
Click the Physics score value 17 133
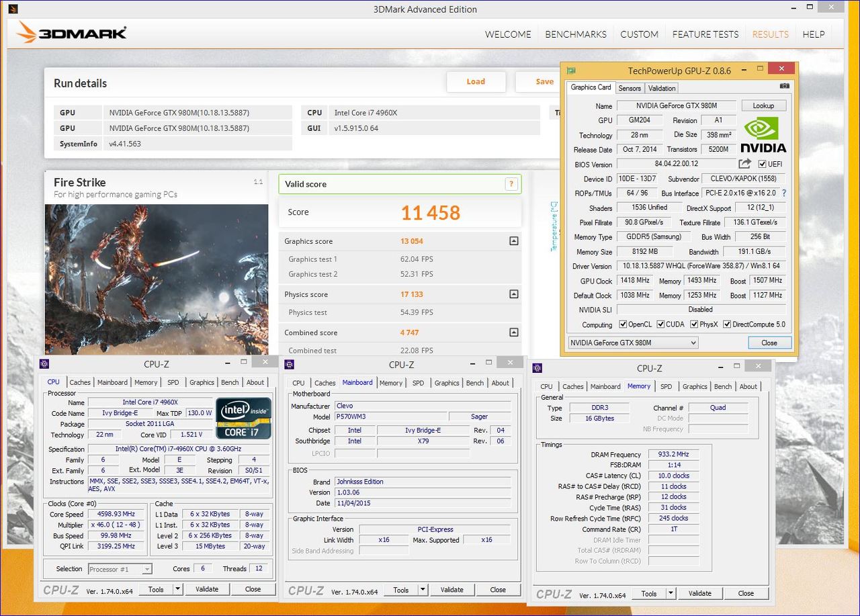tap(412, 294)
